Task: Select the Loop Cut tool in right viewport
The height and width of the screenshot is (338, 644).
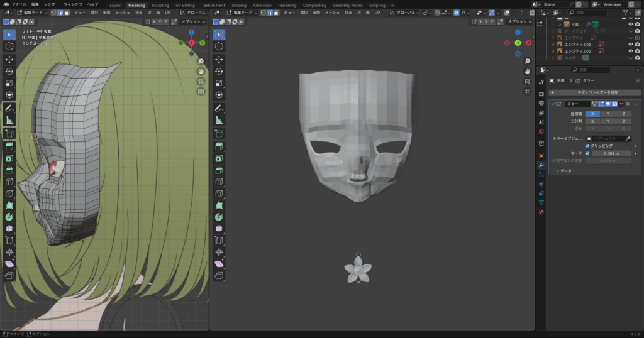Action: 219,182
